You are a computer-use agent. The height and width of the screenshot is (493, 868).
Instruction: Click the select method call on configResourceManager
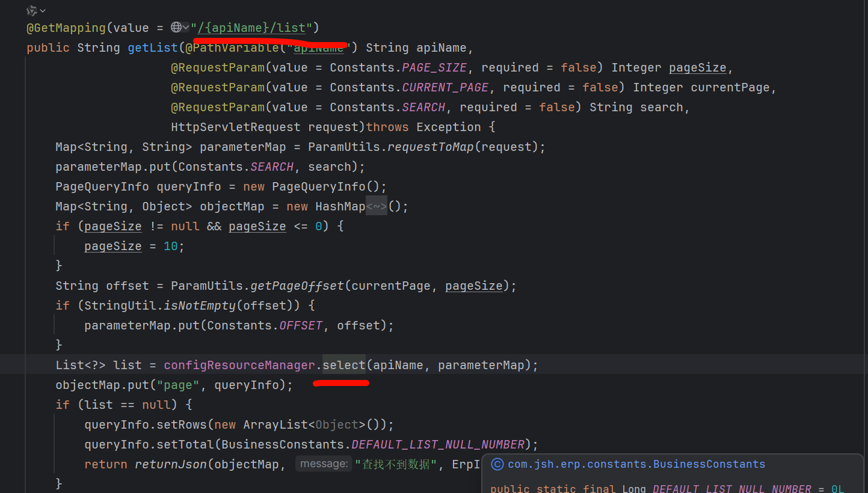(343, 365)
